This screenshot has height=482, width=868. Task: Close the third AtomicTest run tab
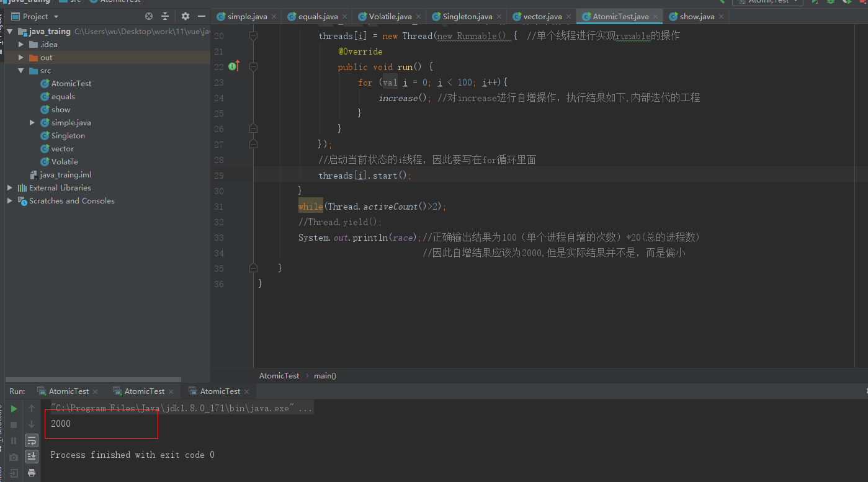pos(246,391)
